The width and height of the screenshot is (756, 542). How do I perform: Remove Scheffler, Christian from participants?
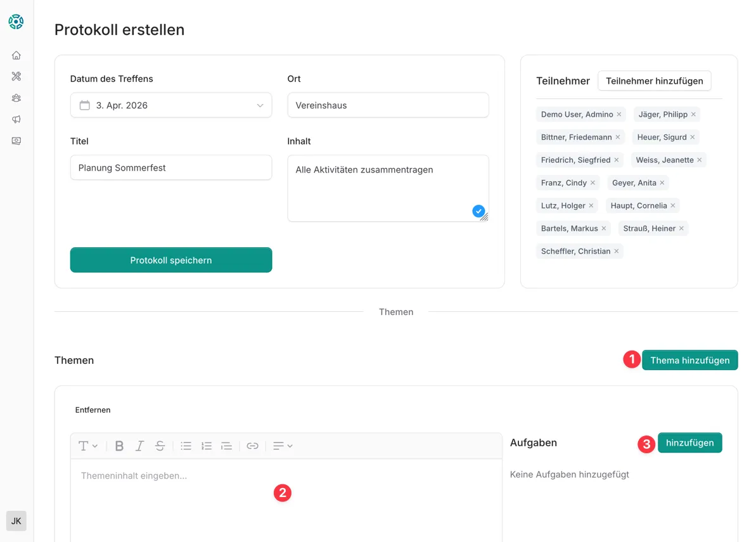[617, 252]
